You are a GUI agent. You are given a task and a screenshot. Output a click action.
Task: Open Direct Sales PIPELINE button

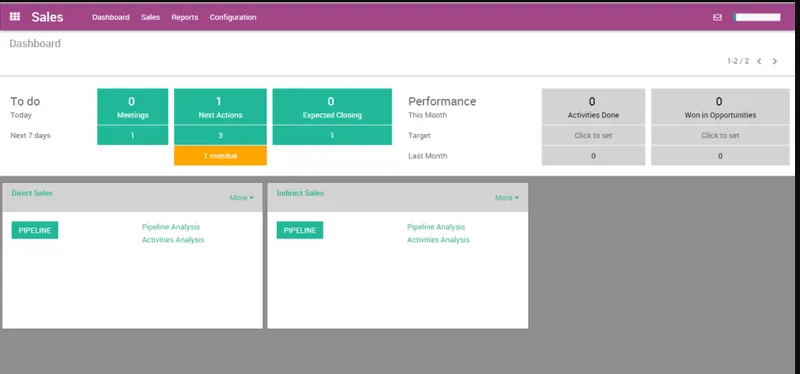35,230
